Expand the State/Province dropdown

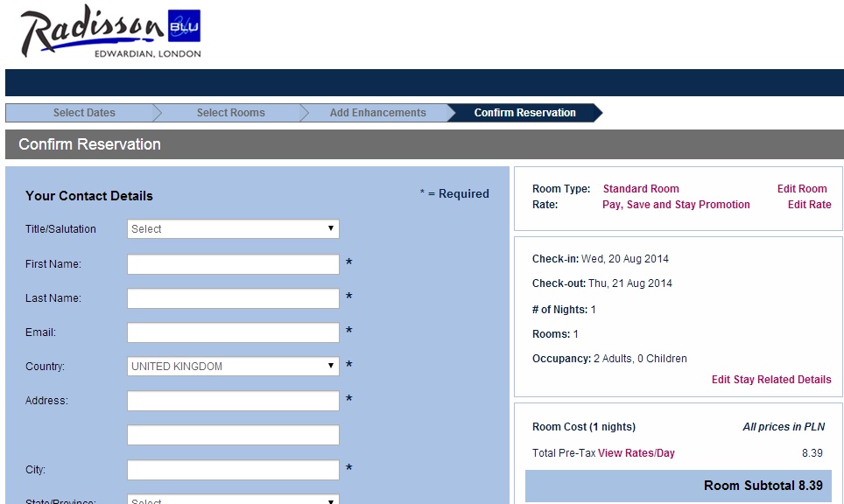[x=233, y=500]
